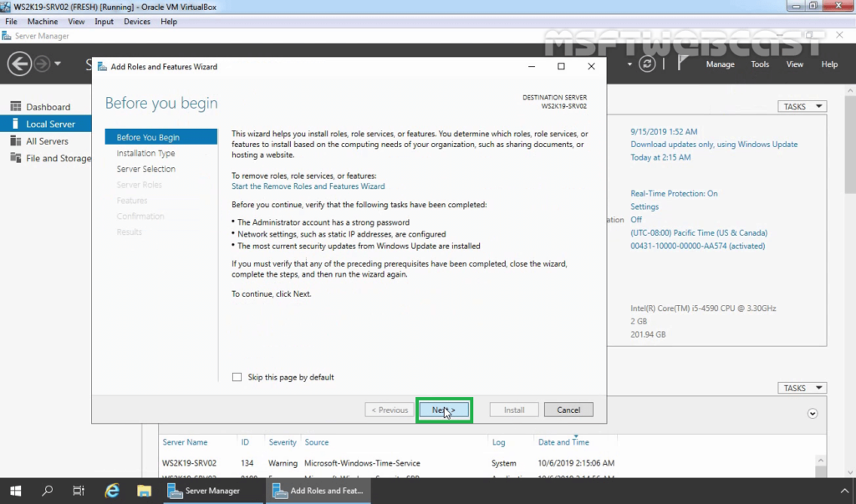The height and width of the screenshot is (504, 856).
Task: Open Start the Remove Roles and Features Wizard link
Action: click(308, 186)
